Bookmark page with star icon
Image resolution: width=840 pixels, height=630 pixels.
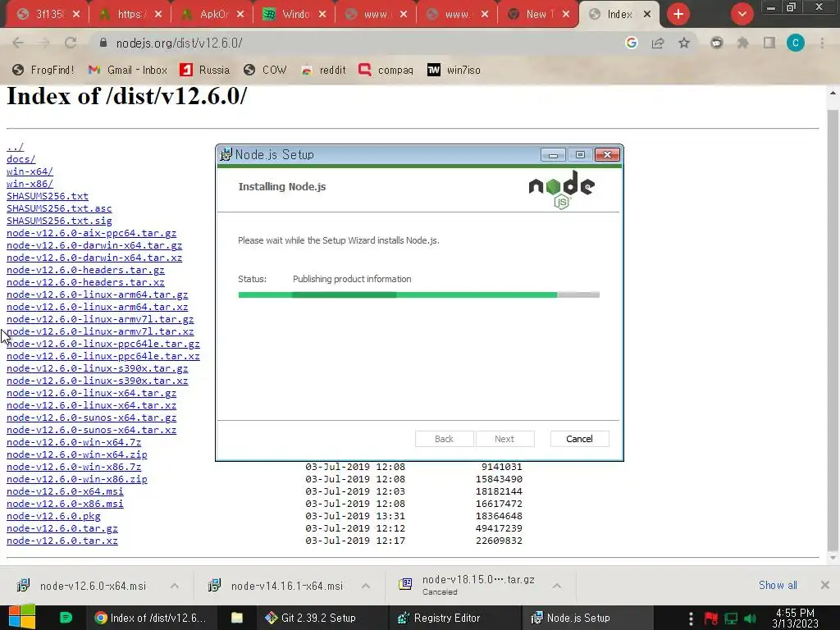(684, 43)
